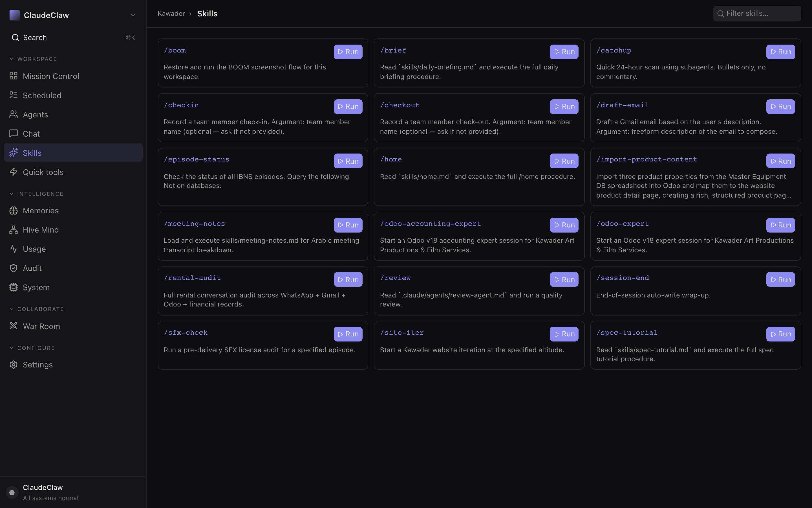Run the /odoo-accounting-expert skill
812x508 pixels.
click(x=564, y=225)
